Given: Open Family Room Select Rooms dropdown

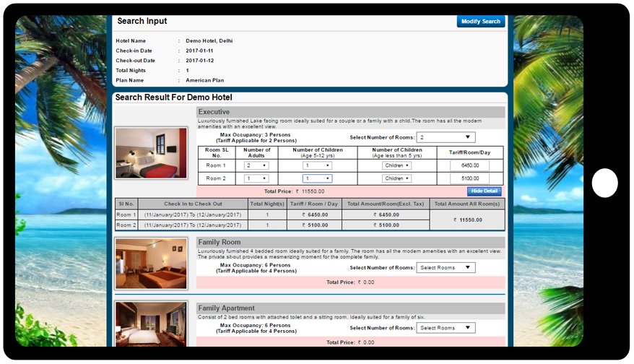Looking at the screenshot, I should click(446, 268).
